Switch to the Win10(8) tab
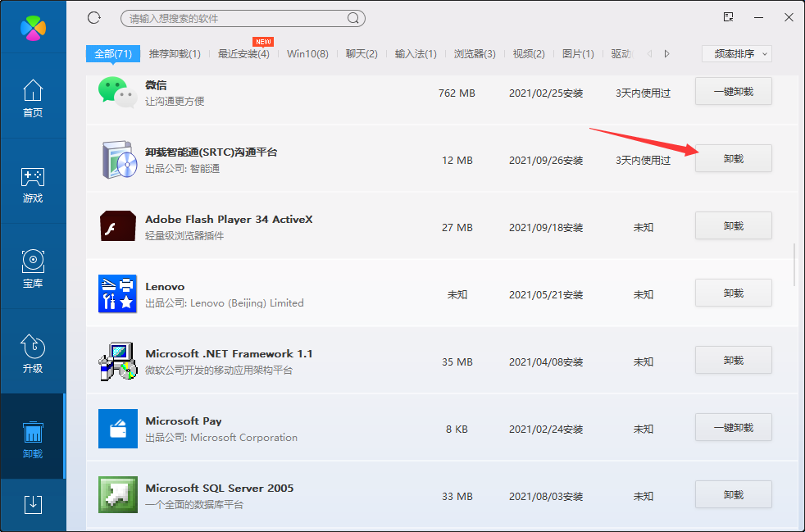This screenshot has height=532, width=805. (x=307, y=53)
